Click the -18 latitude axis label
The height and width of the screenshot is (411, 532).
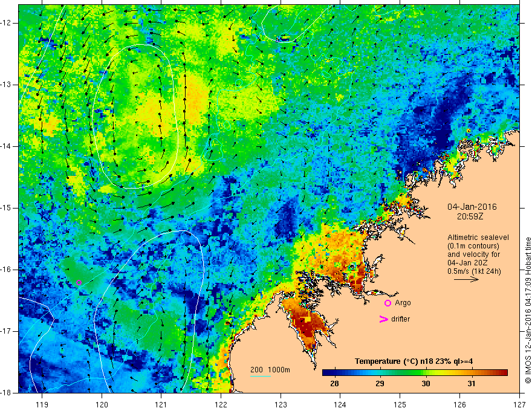(x=6, y=393)
